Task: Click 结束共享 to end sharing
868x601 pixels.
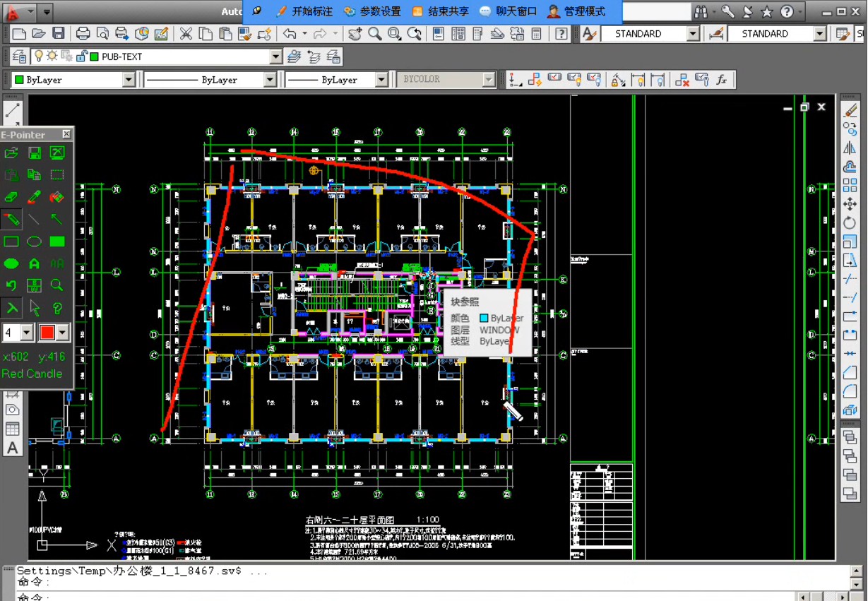Action: coord(440,11)
